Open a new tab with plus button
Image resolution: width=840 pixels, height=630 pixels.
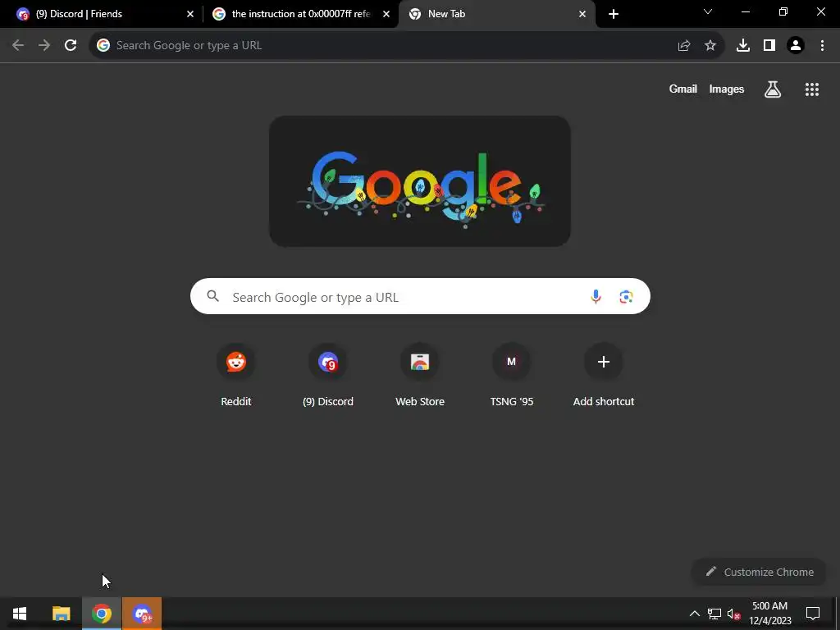[x=614, y=14]
